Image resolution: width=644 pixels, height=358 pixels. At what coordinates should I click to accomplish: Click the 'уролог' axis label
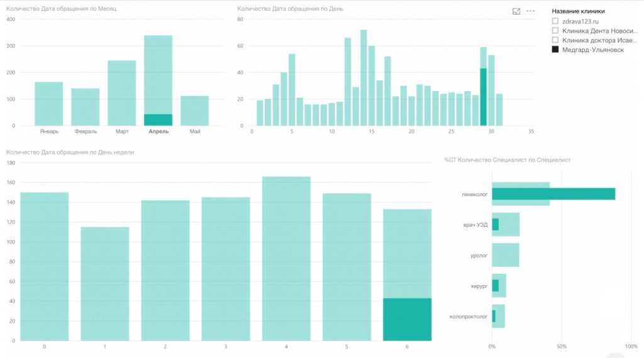click(479, 256)
